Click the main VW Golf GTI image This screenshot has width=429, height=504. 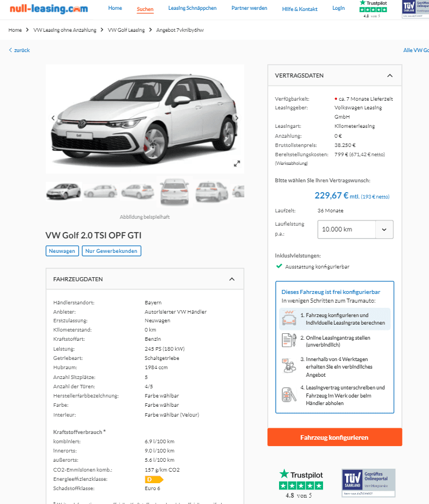[145, 119]
